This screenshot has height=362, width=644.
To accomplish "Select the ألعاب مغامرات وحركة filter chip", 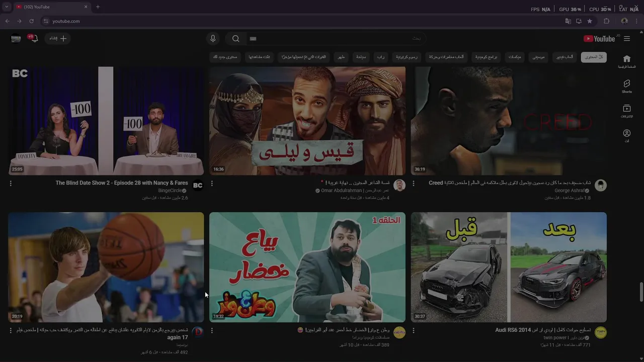I will (446, 57).
